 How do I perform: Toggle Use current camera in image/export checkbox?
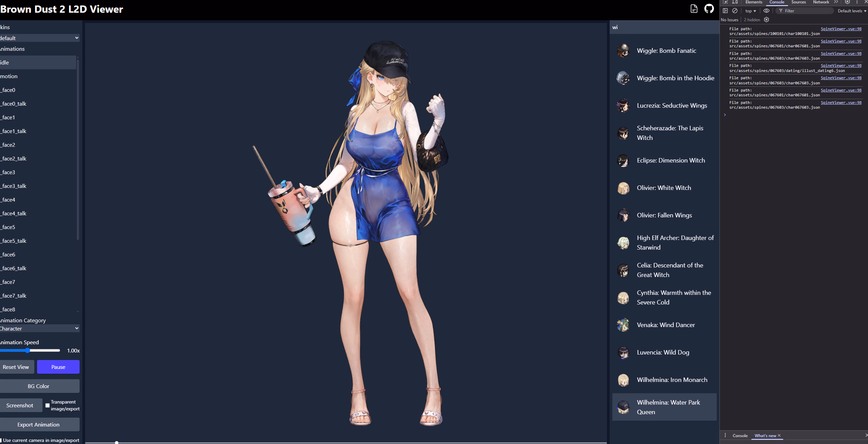coord(1,440)
